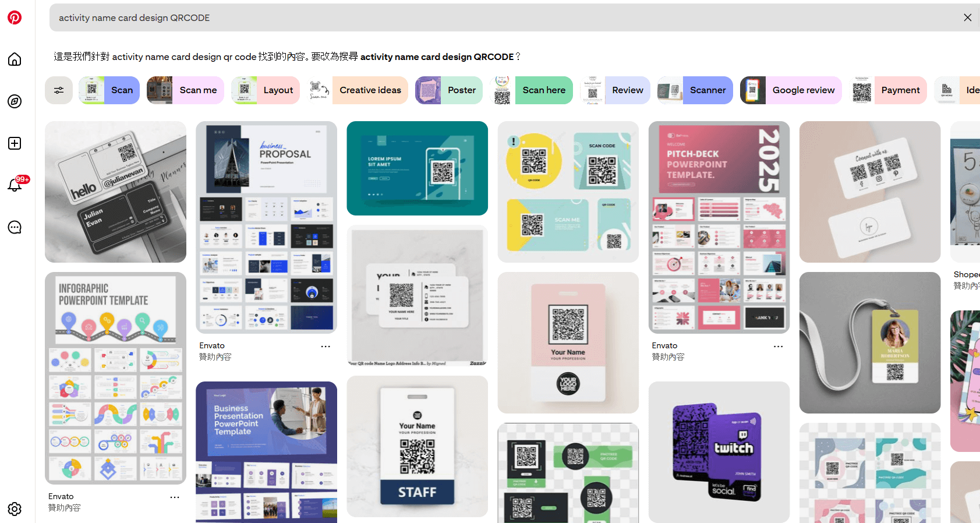980x523 pixels.
Task: Select the Layout filter chip
Action: [266, 90]
